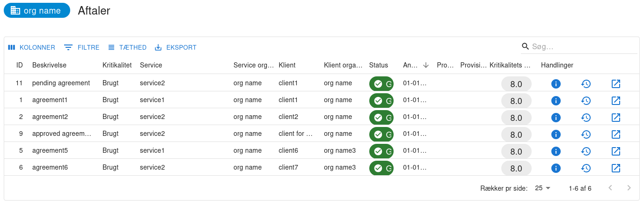Viewport: 644px width, 201px height.
Task: Open the Eksport menu
Action: click(x=176, y=47)
